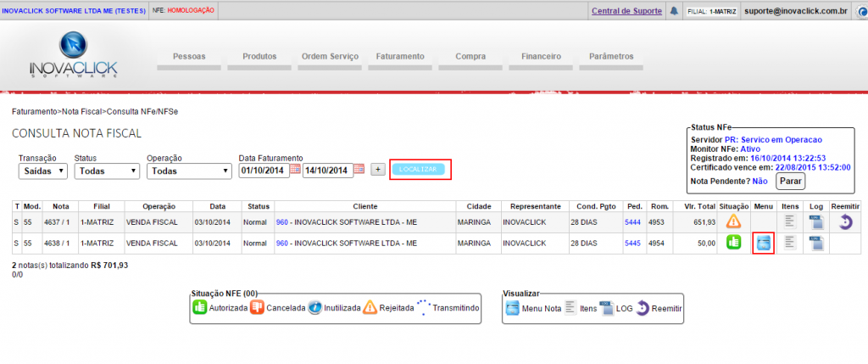Viewport: 868px width, 364px height.
Task: Open the Financeiro menu
Action: tap(541, 56)
